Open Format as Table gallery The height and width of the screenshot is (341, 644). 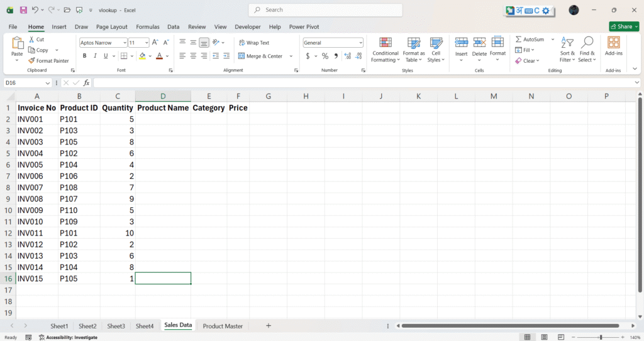[414, 50]
